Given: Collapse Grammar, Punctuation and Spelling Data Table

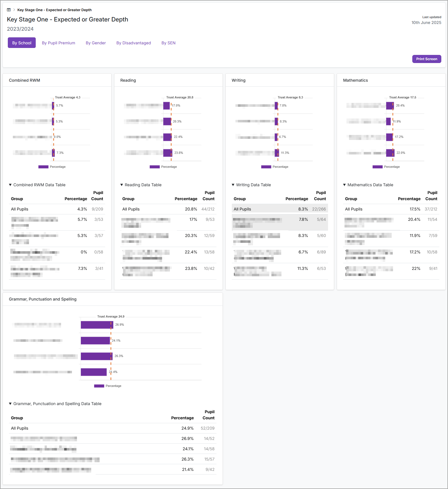Looking at the screenshot, I should click(55, 404).
